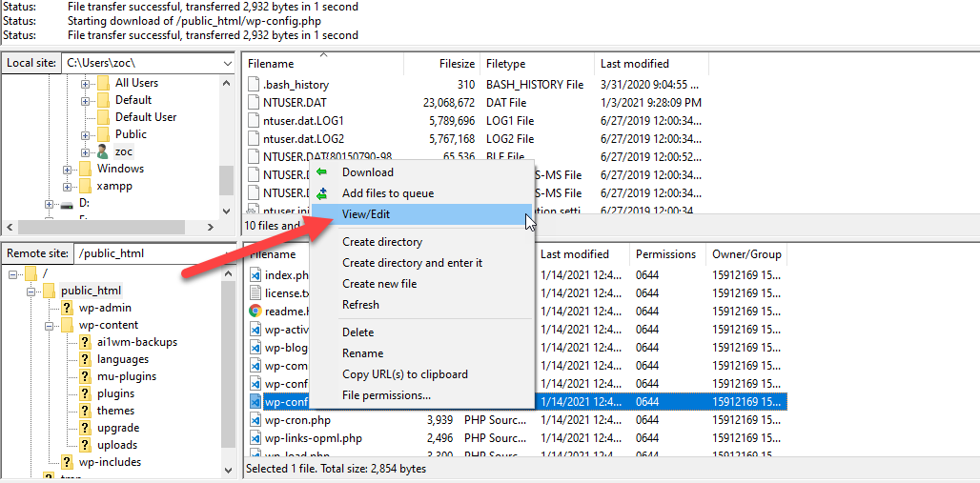Sort local files by Filetype column

click(x=537, y=64)
